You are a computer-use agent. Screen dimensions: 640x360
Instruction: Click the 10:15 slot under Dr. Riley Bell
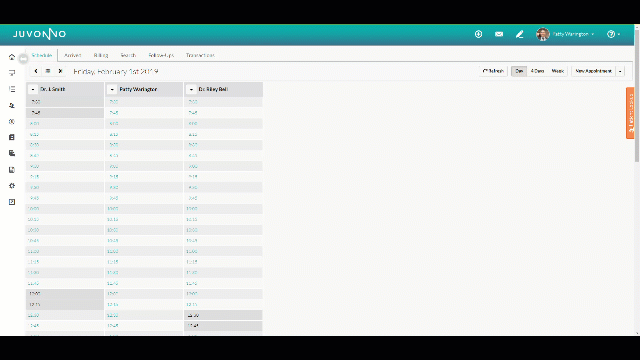(223, 219)
